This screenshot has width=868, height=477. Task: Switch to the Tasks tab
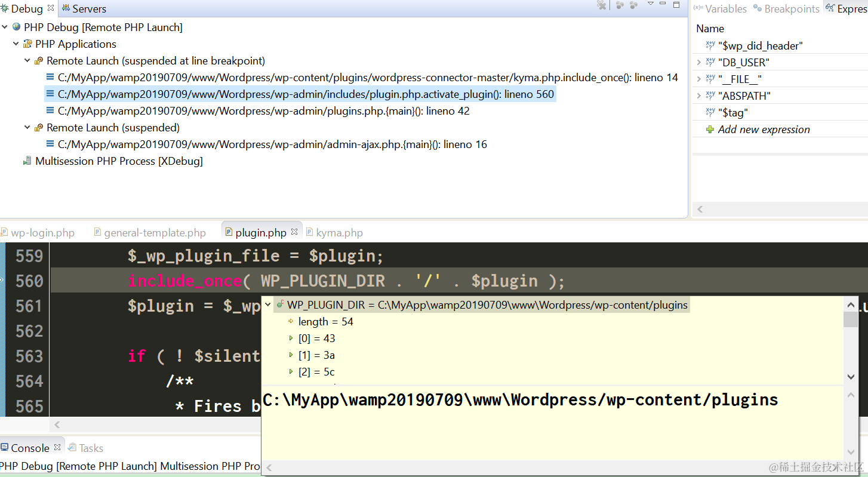point(91,448)
